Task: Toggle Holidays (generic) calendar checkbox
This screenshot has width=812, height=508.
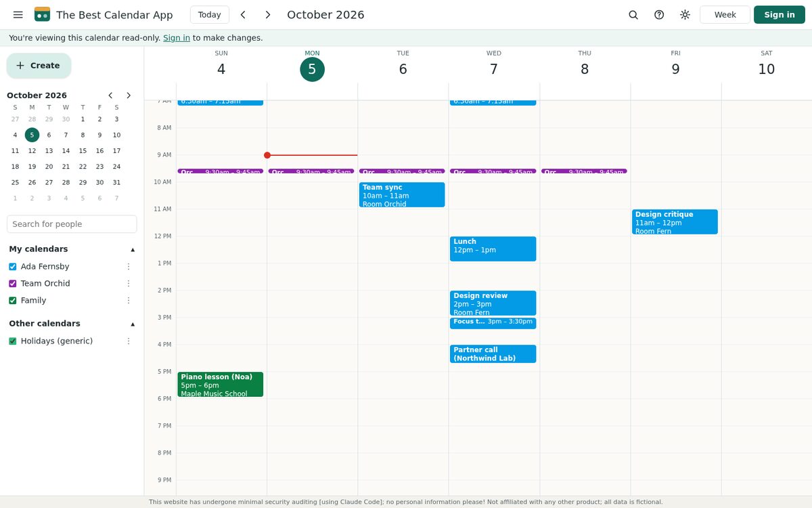Action: click(13, 341)
